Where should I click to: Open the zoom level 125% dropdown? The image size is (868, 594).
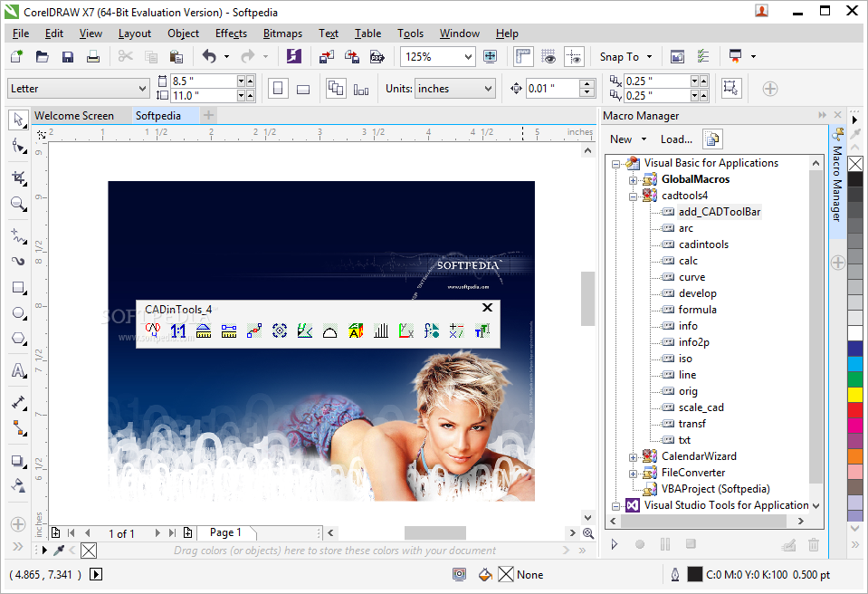468,56
